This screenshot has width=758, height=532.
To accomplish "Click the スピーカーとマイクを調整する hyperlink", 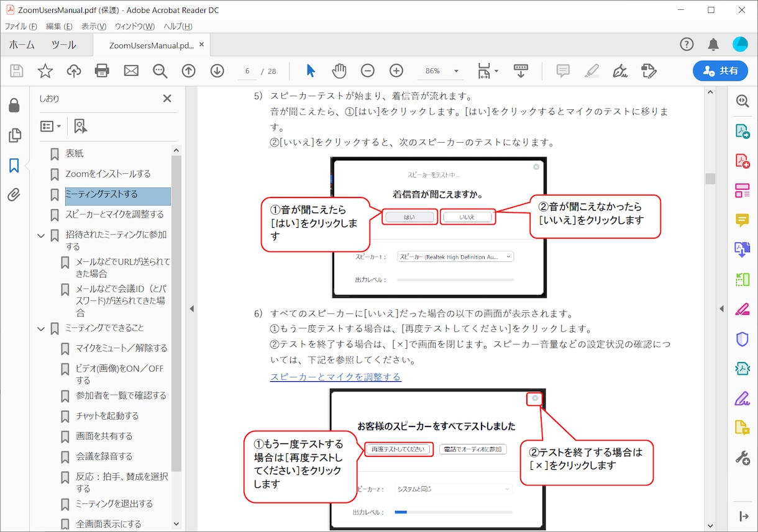I will [336, 377].
